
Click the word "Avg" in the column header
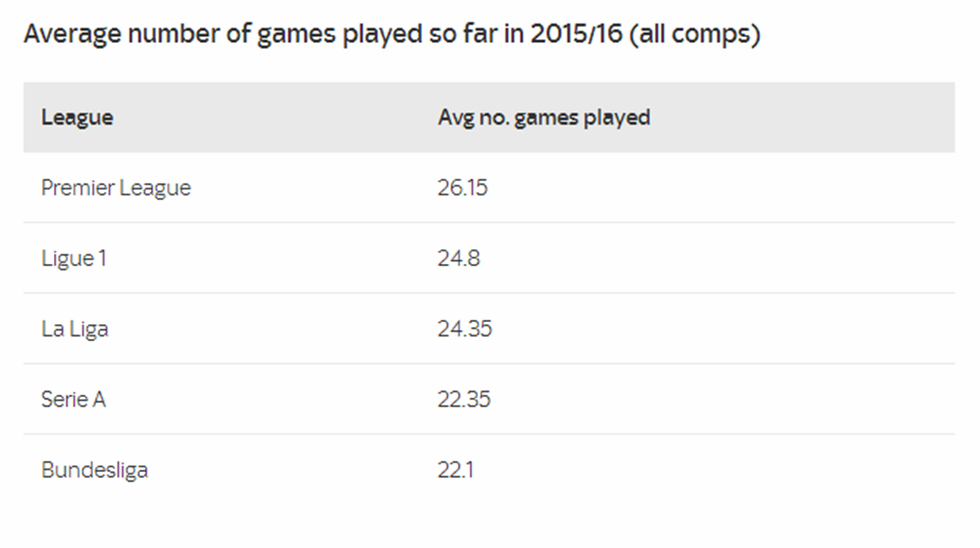pyautogui.click(x=455, y=118)
